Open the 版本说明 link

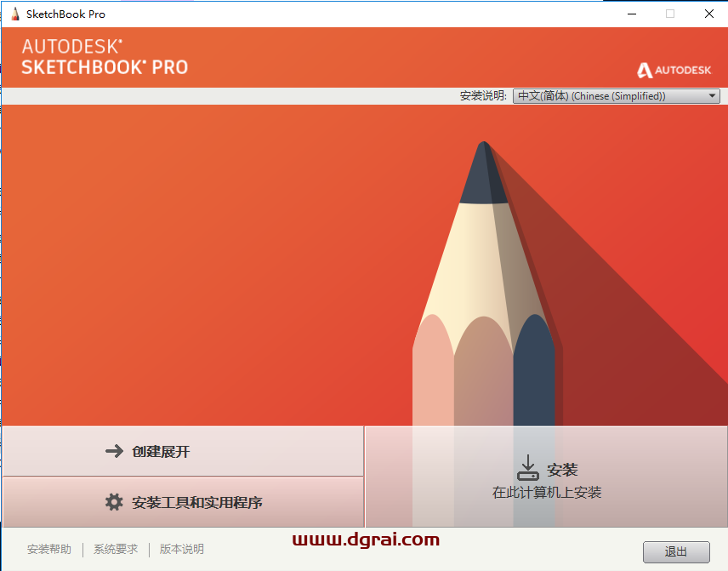(x=181, y=549)
